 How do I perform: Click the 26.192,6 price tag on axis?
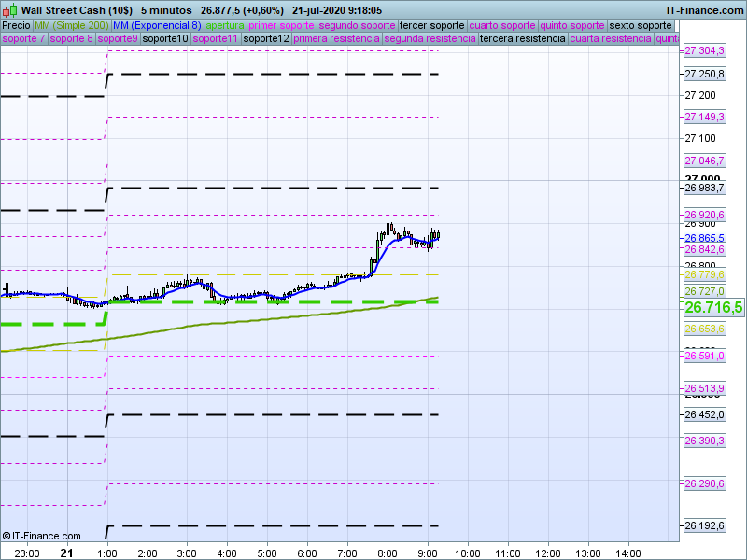[x=704, y=525]
